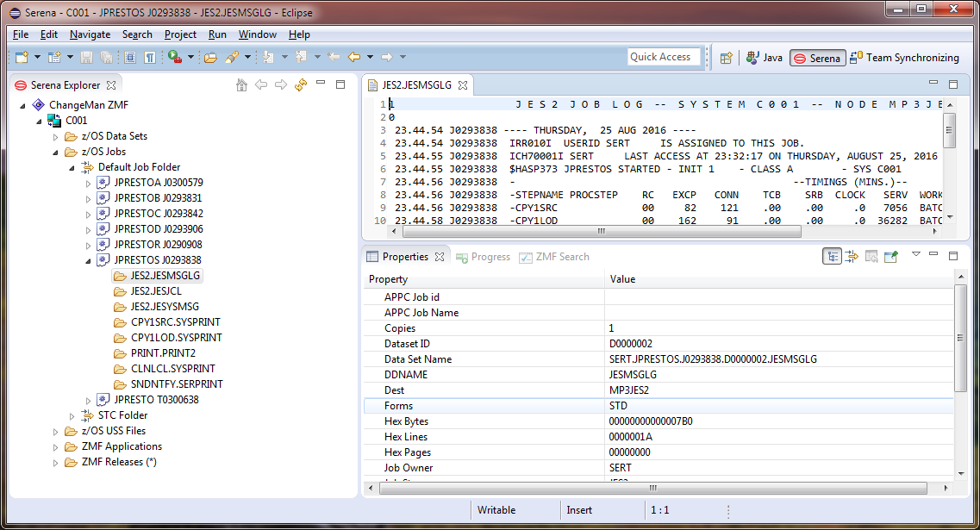Click the Last Edit Location arrow icon
Viewport: 980px width, 530px height.
click(334, 58)
